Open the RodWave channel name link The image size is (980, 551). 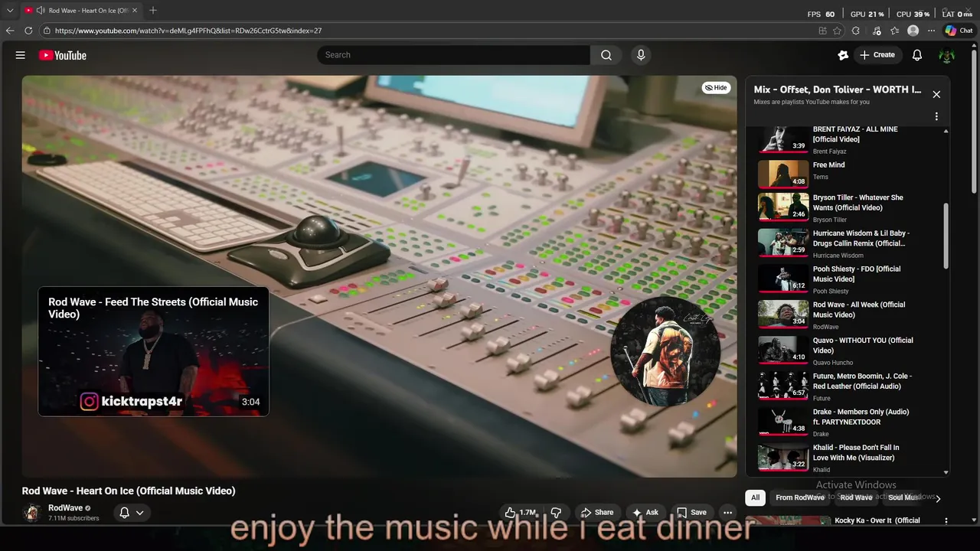click(x=65, y=508)
